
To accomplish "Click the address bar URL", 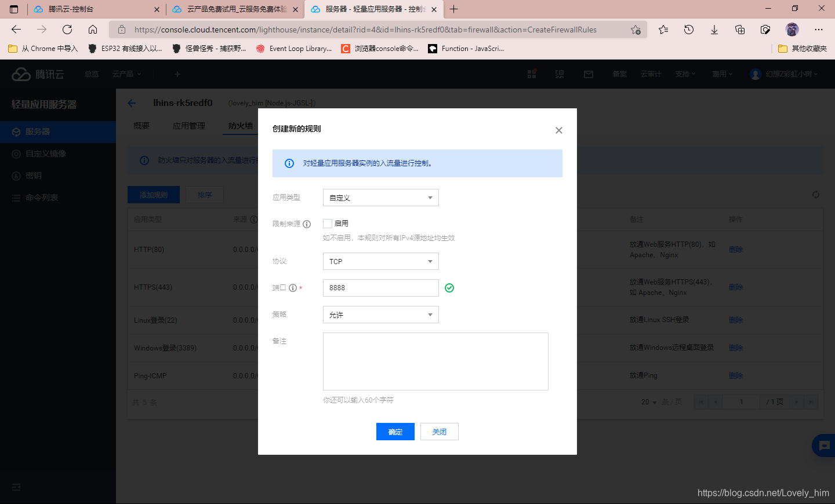I will [365, 30].
